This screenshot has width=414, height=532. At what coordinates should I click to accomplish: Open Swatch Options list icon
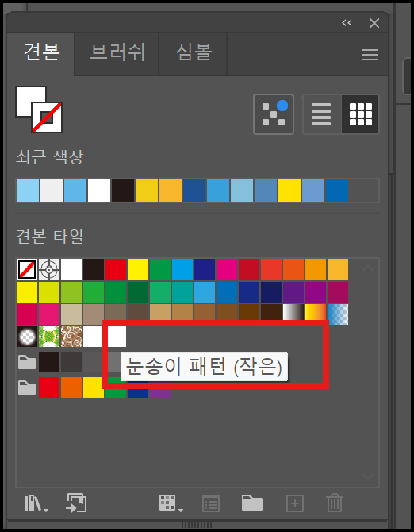click(x=211, y=503)
